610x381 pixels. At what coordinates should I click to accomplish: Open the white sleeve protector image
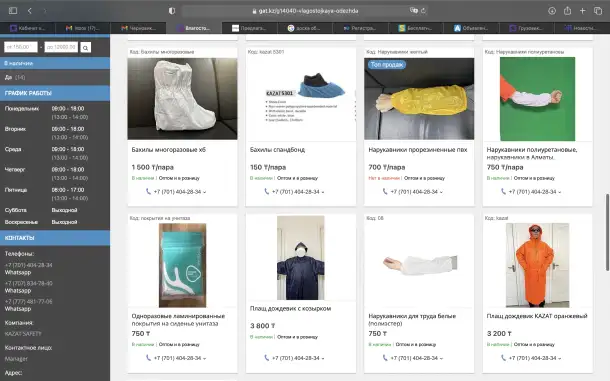tap(419, 265)
